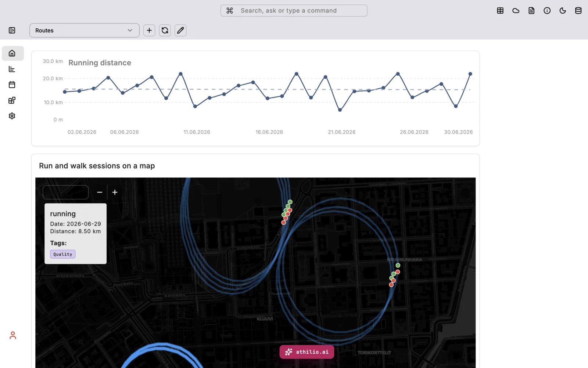Click the 02.06.2026 axis label

(x=82, y=132)
